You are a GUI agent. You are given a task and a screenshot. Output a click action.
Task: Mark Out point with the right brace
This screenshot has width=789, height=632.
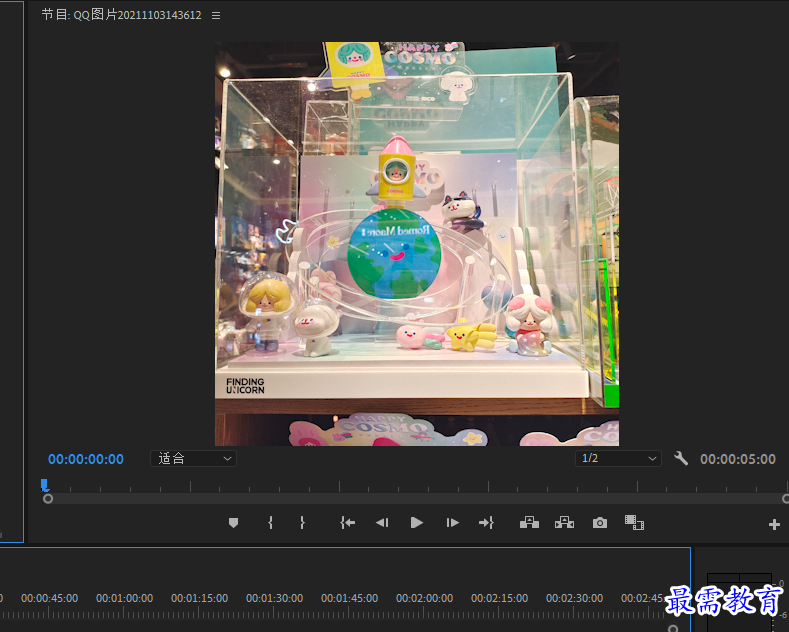[x=302, y=523]
